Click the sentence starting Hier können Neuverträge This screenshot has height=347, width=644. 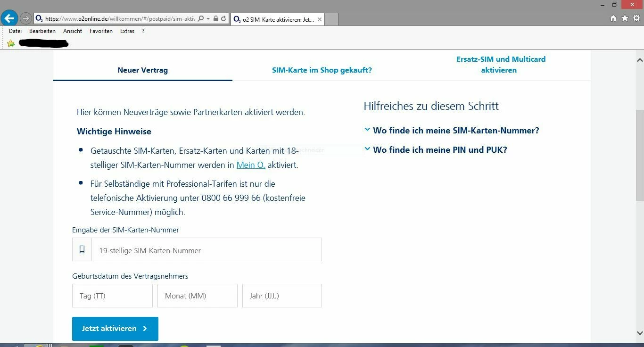point(191,112)
